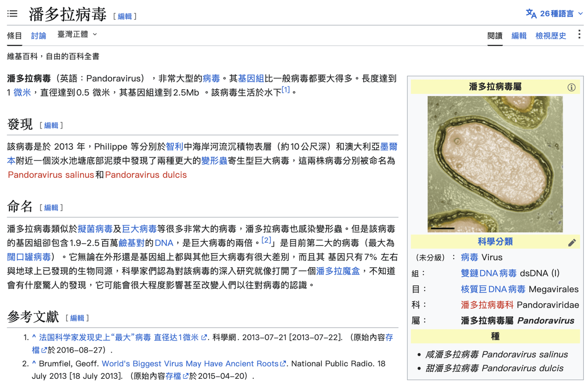Click external link icon after Ancient Roots

tap(283, 364)
